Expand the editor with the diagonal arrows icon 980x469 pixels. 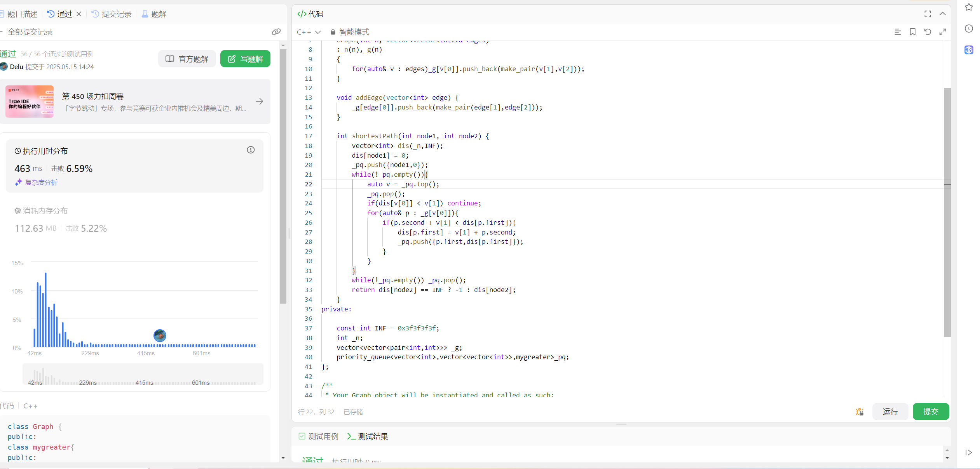[942, 32]
